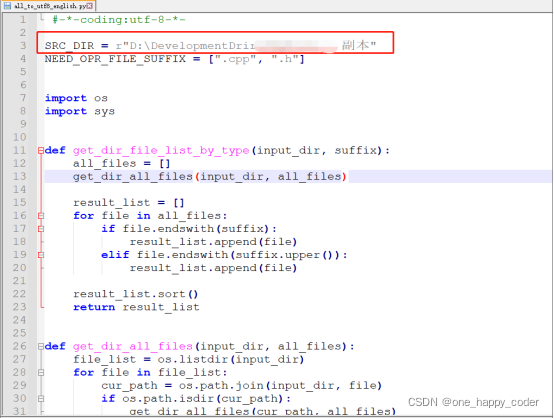Click the SRC_DIR variable name on line 3
The height and width of the screenshot is (418, 554).
coord(69,46)
